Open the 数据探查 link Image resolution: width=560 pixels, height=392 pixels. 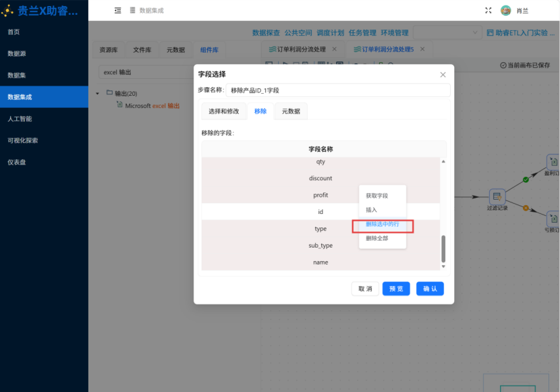266,33
